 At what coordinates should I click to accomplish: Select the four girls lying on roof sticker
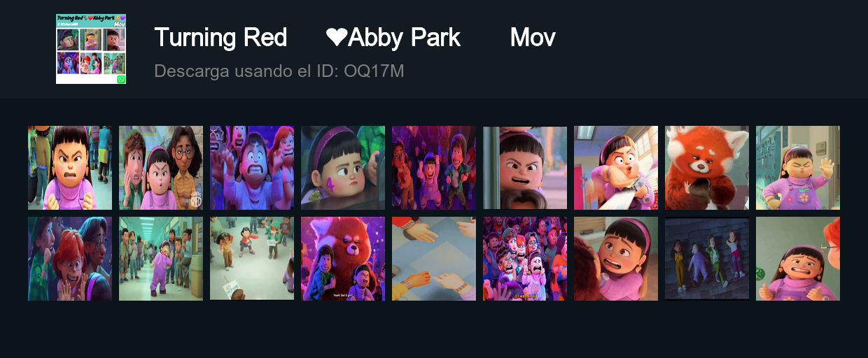(x=707, y=259)
